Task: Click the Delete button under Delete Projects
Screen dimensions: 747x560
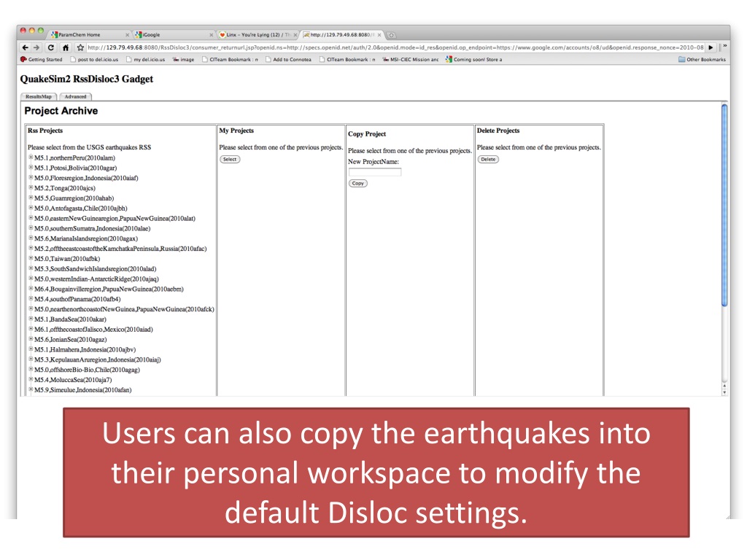Action: tap(488, 160)
